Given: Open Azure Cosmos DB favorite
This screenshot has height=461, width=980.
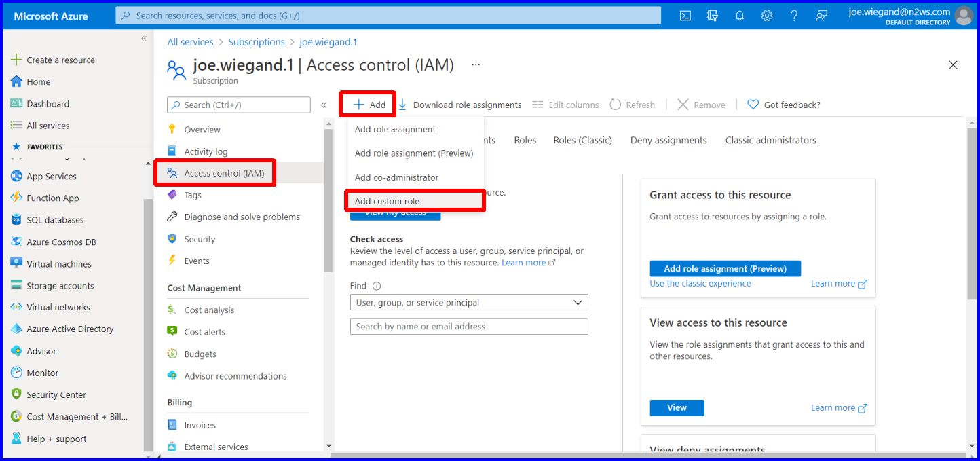Looking at the screenshot, I should point(53,242).
